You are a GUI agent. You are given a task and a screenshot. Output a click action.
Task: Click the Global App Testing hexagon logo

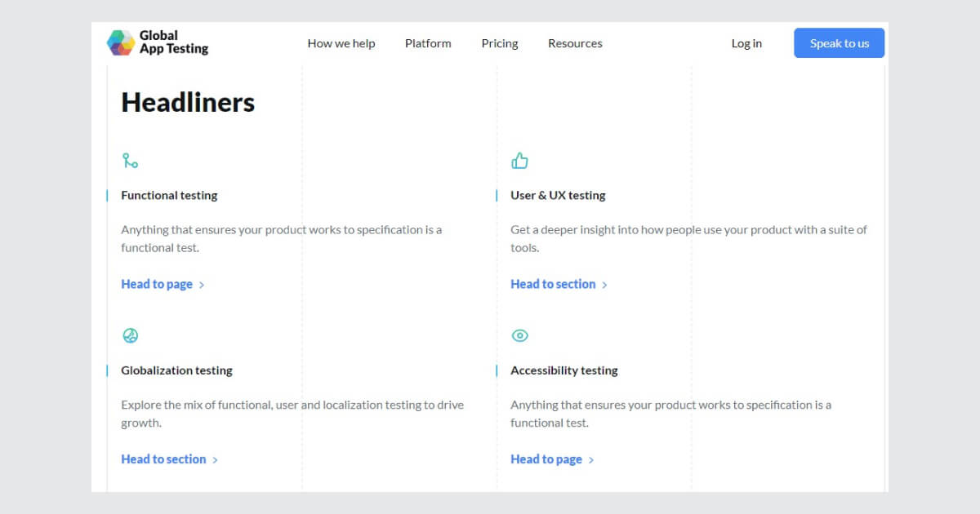point(121,42)
